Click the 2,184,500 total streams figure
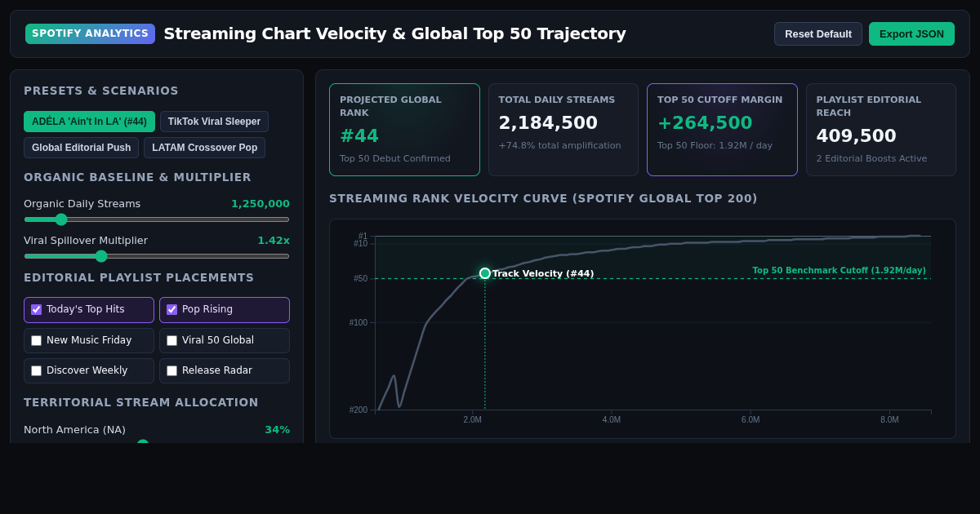 tap(548, 123)
